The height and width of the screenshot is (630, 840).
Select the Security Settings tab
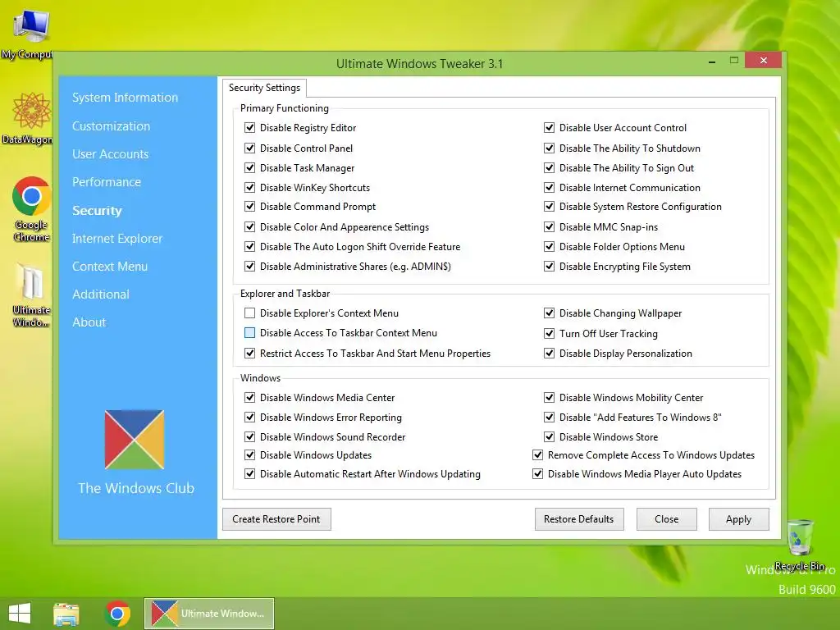coord(264,87)
